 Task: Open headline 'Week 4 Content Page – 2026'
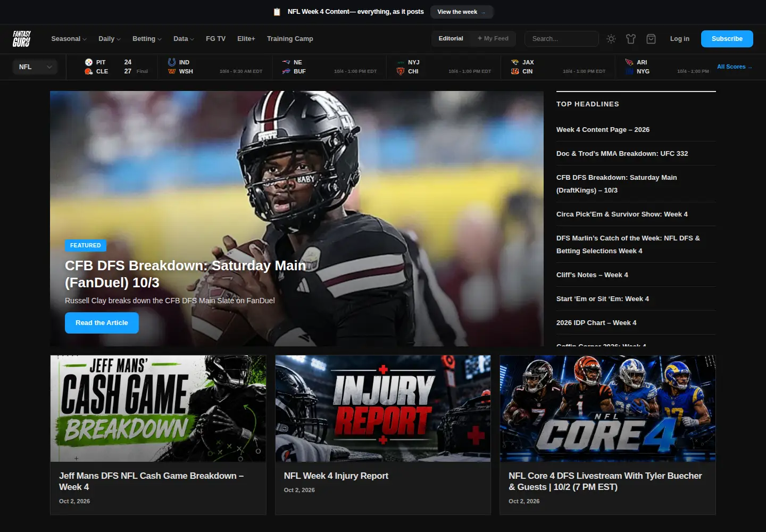click(603, 130)
